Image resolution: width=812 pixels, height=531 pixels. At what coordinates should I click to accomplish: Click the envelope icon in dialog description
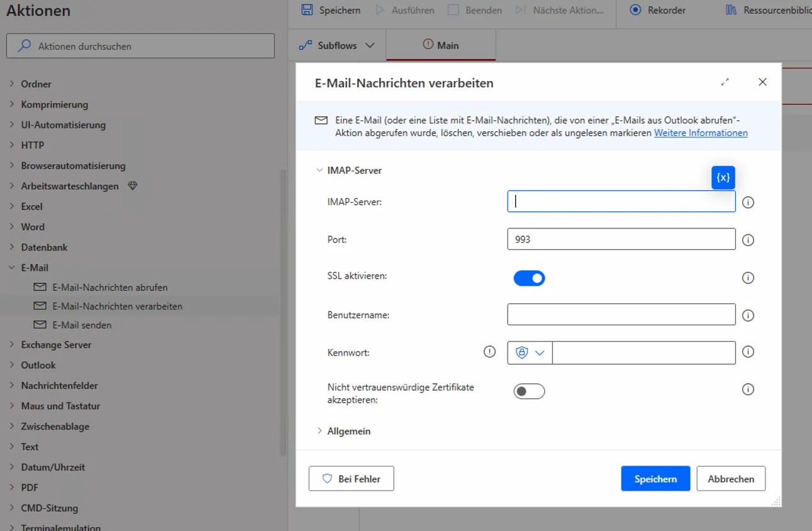click(x=321, y=120)
